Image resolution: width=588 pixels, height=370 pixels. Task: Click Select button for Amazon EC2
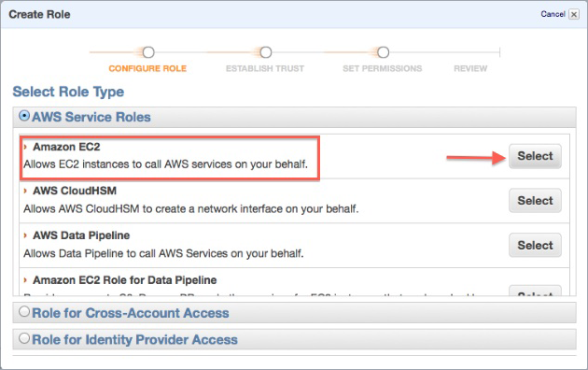[x=535, y=156]
